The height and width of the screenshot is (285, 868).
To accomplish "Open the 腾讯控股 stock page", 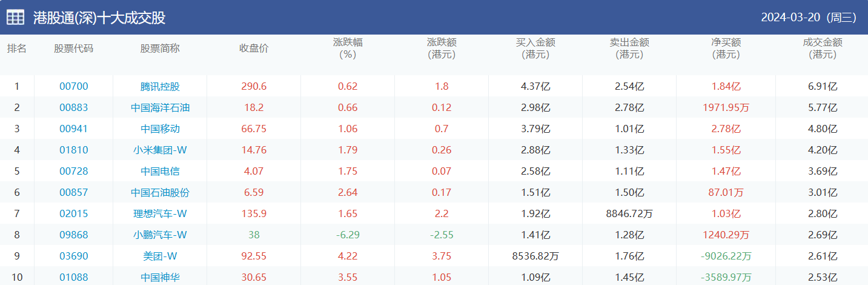I will (160, 86).
